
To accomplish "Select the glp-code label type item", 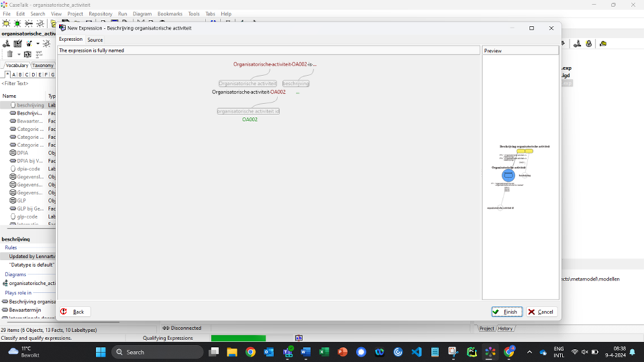I will 27,216.
